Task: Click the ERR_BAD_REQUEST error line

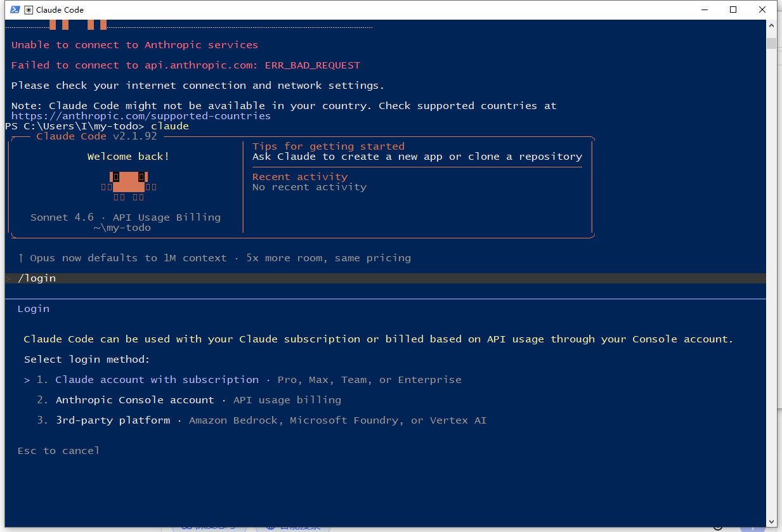Action: click(186, 65)
